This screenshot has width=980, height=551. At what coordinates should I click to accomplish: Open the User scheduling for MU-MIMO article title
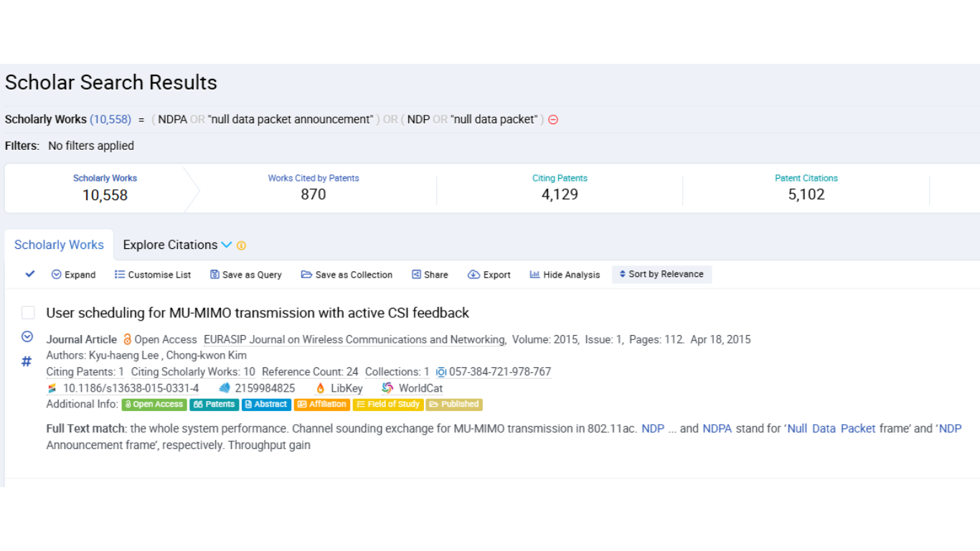pos(258,313)
